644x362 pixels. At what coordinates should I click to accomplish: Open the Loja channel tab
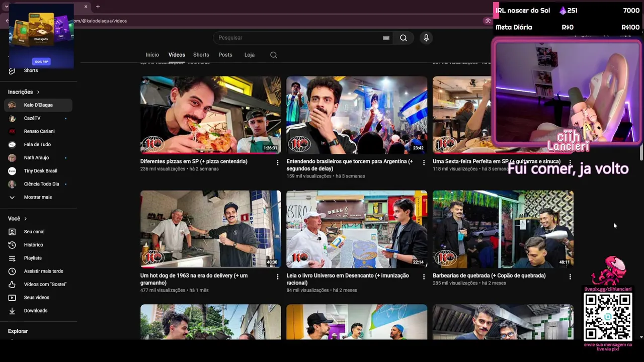pyautogui.click(x=250, y=55)
